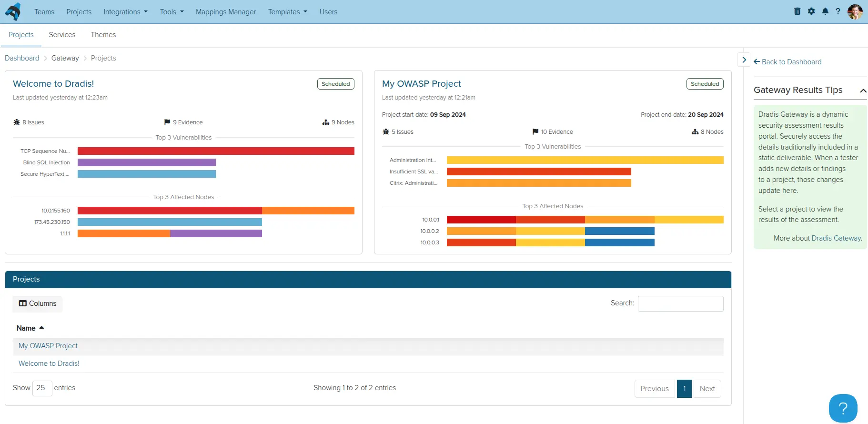Click the red TCP Sequence Nu... bar
868x424 pixels.
point(216,151)
